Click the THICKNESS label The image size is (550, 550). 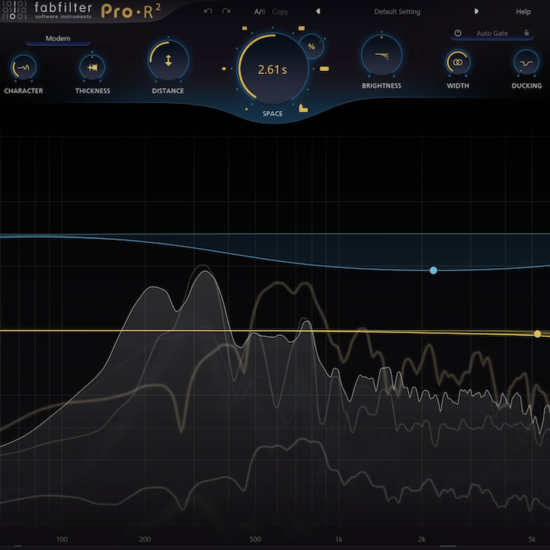[x=93, y=91]
